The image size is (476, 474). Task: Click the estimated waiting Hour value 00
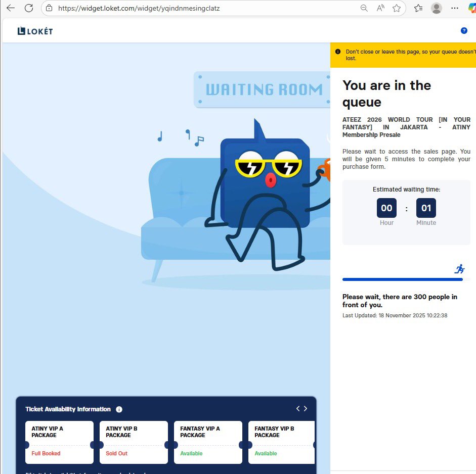pos(386,208)
